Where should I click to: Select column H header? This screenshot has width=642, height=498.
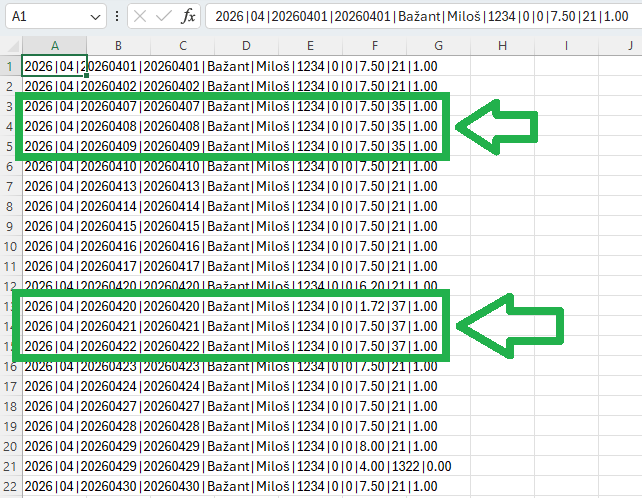pos(502,45)
